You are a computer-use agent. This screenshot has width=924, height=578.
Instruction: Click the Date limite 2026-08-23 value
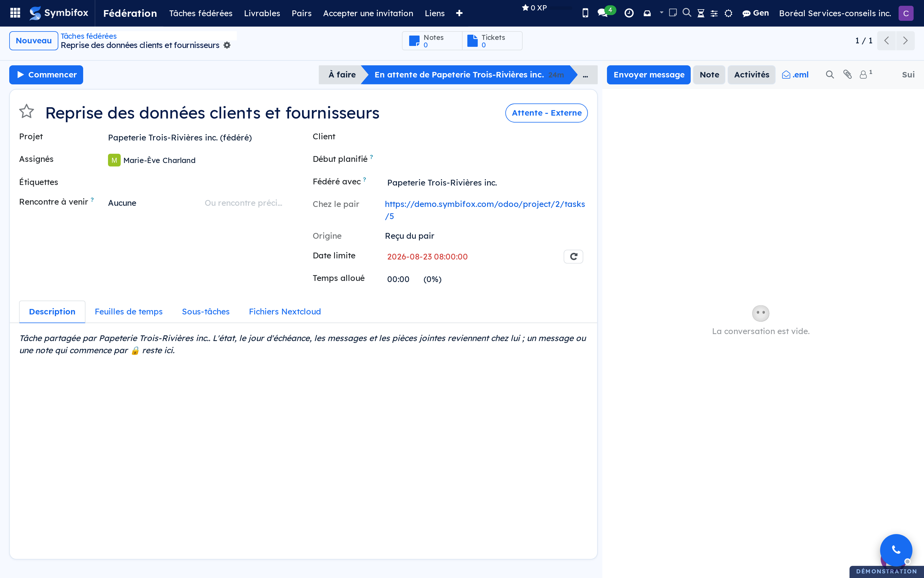coord(427,257)
